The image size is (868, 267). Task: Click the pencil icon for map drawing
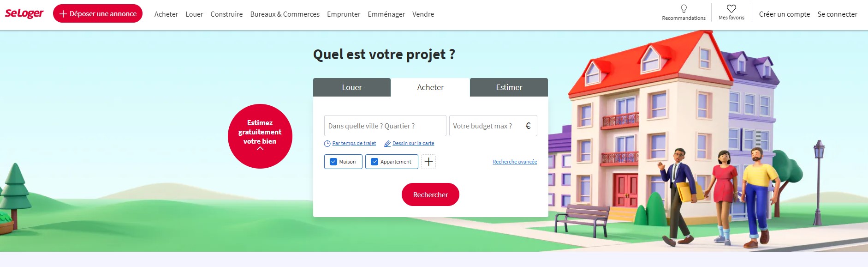(x=387, y=144)
